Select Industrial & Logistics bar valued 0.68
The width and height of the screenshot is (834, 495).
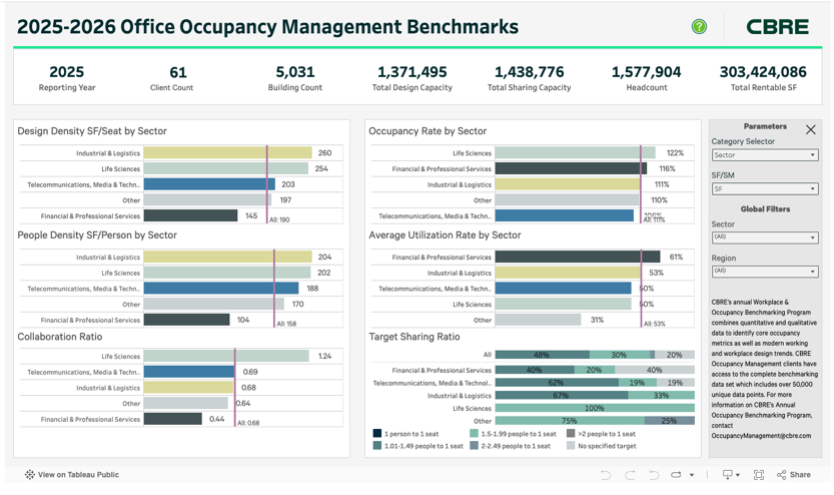[x=188, y=388]
